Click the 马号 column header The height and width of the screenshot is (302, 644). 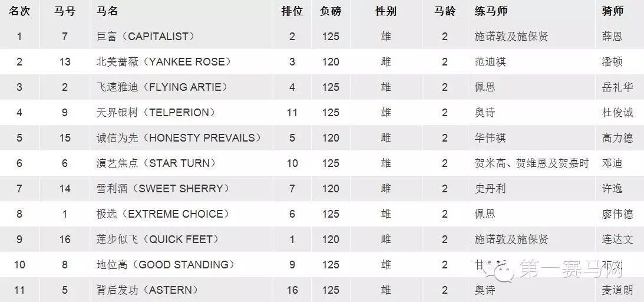click(x=65, y=11)
